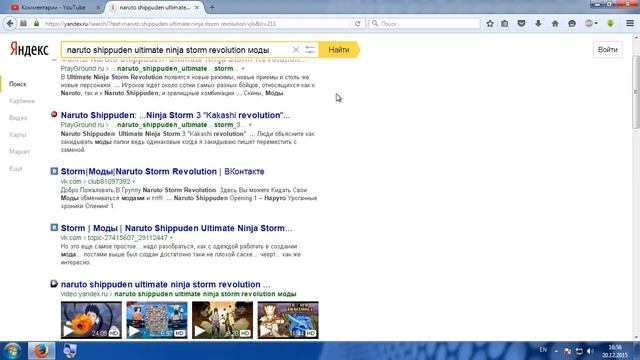
Task: Bookmark this page with the star icon
Action: [490, 24]
